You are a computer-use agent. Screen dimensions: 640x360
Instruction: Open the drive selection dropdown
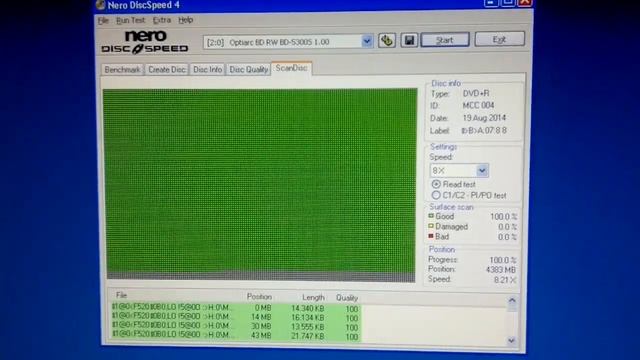[x=367, y=41]
